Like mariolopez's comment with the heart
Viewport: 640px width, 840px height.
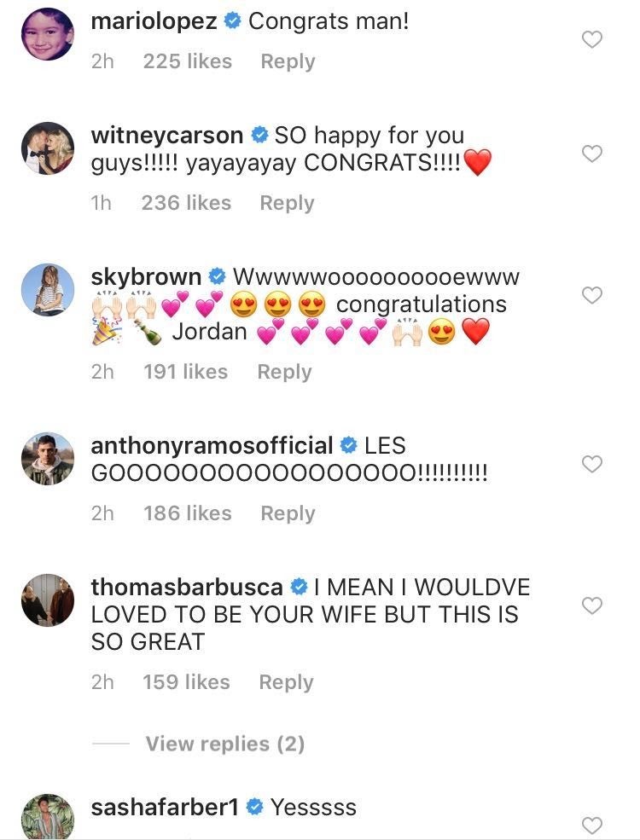tap(591, 39)
